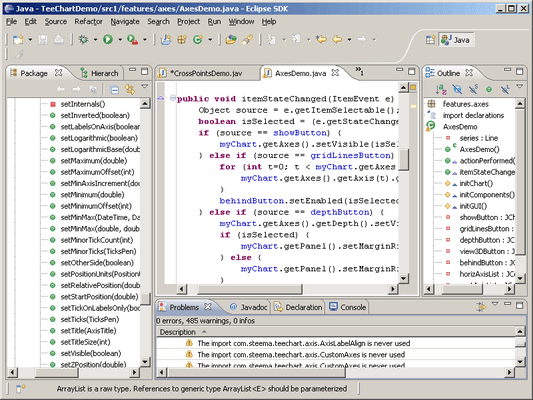Click the Back navigation arrow icon
533x400 pixels.
coord(337,39)
